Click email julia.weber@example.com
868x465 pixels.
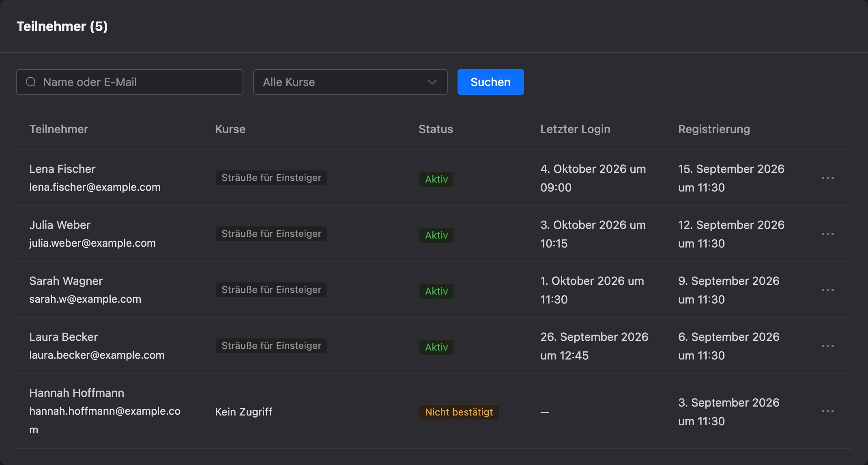92,243
